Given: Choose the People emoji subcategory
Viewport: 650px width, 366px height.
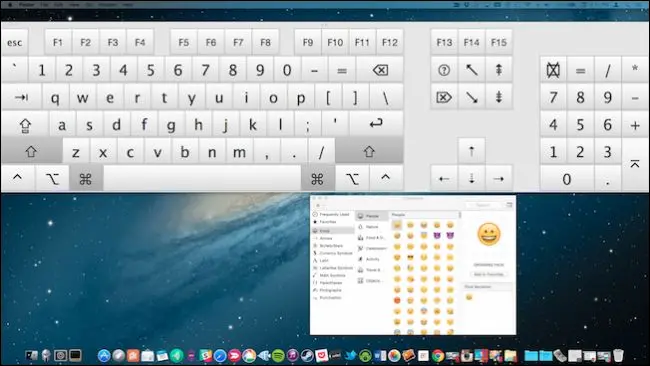Looking at the screenshot, I should pos(371,216).
